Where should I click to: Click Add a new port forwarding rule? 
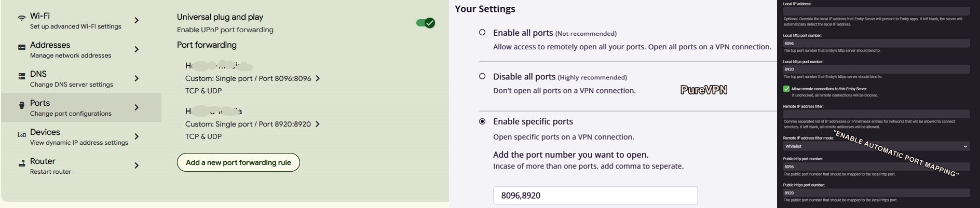tap(238, 162)
